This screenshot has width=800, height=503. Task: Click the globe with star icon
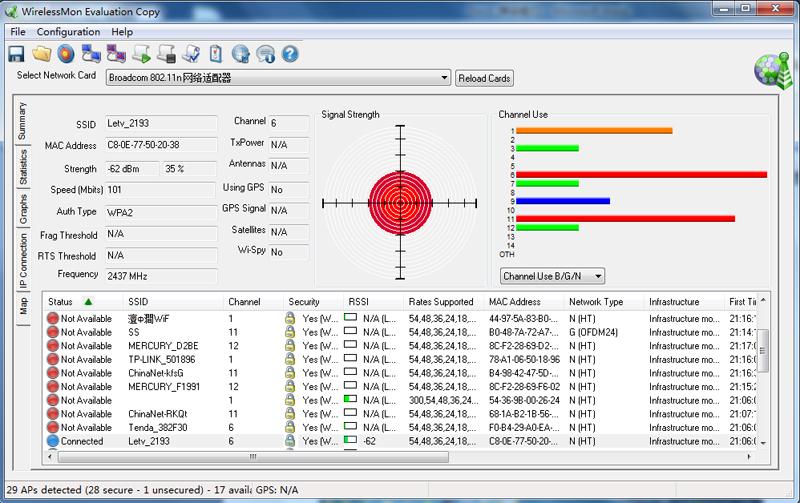point(240,54)
